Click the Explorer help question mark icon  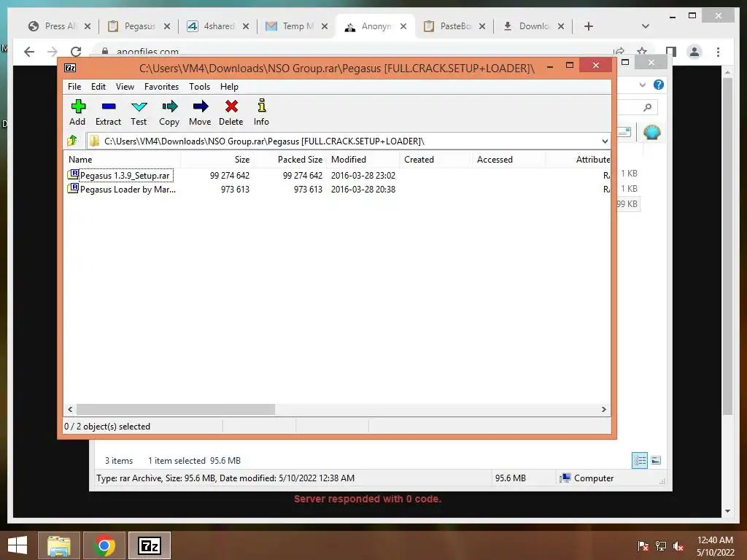[x=659, y=85]
